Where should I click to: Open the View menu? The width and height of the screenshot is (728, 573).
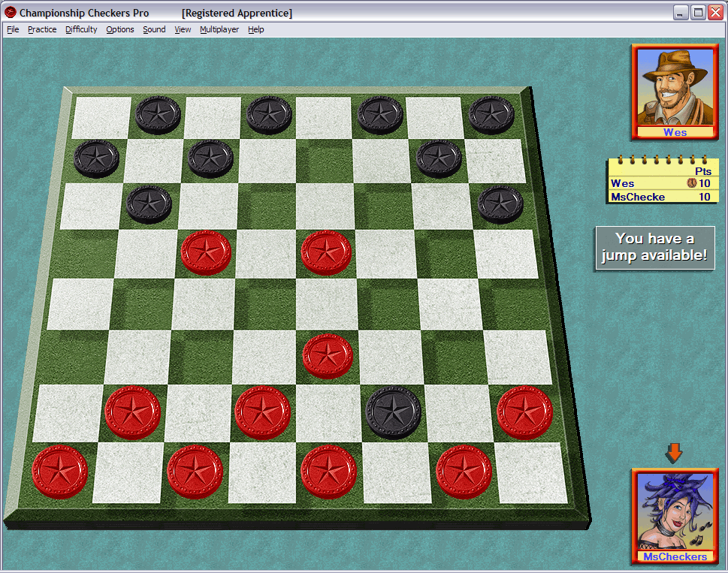click(x=183, y=29)
